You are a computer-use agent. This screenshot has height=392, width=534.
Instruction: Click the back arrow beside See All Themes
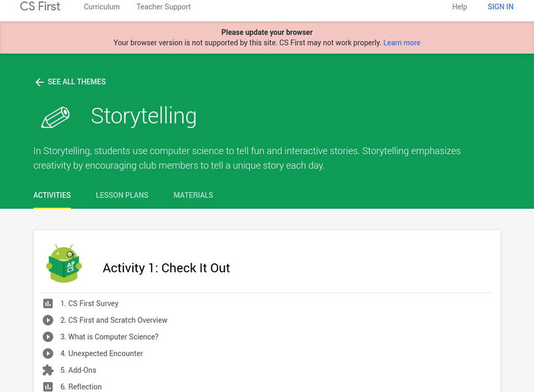[39, 82]
